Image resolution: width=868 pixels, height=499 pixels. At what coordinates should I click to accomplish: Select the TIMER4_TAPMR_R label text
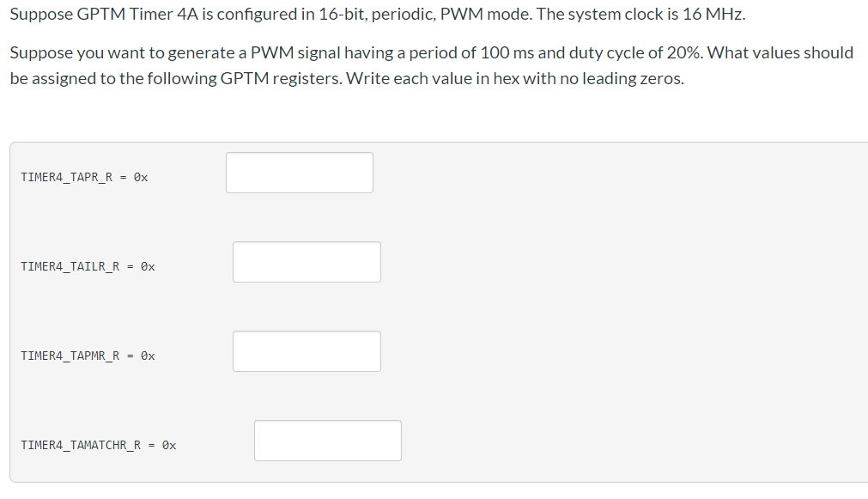tap(71, 355)
